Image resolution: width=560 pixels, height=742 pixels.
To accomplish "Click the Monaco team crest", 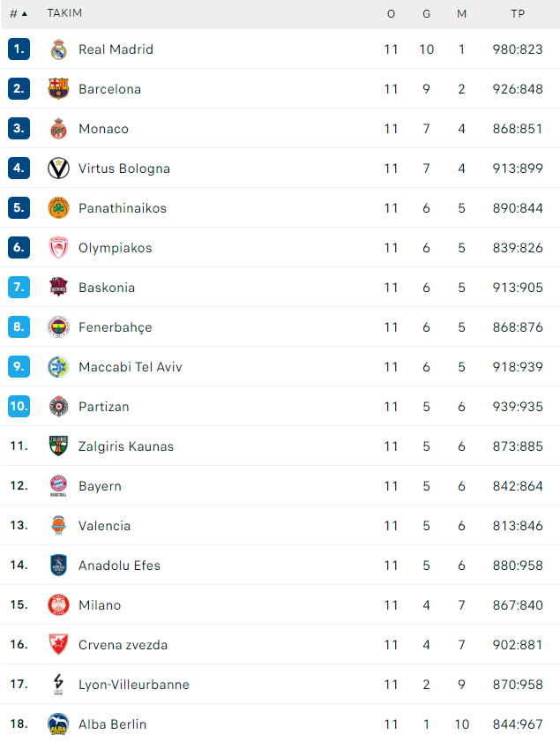I will tap(58, 129).
